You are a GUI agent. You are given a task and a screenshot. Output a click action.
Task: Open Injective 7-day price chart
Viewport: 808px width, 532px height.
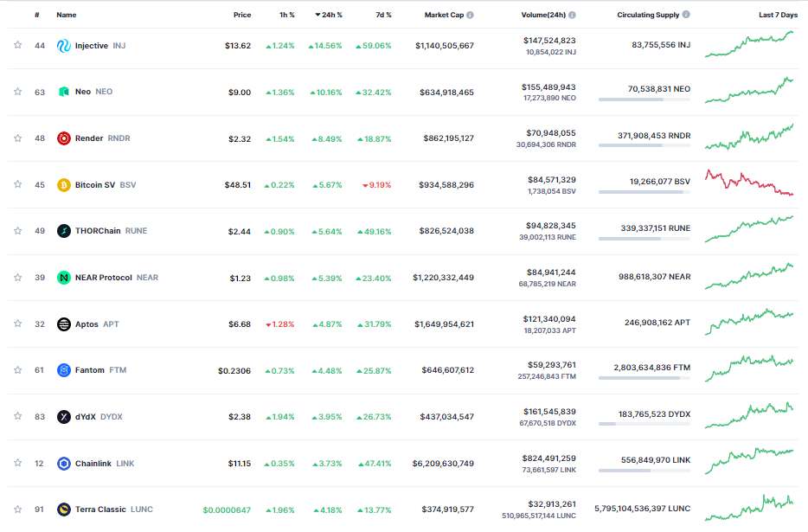749,44
